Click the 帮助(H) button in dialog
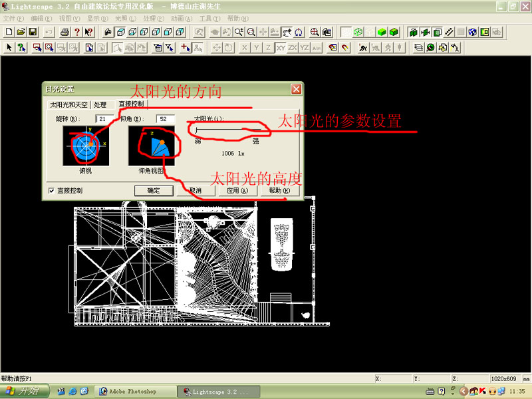Viewport: 532px width, 399px height. point(279,191)
